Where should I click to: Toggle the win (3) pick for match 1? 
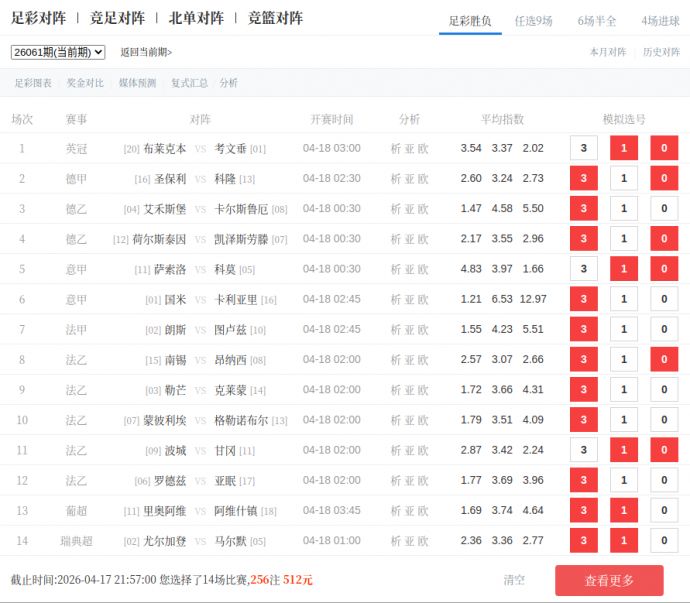click(x=584, y=148)
